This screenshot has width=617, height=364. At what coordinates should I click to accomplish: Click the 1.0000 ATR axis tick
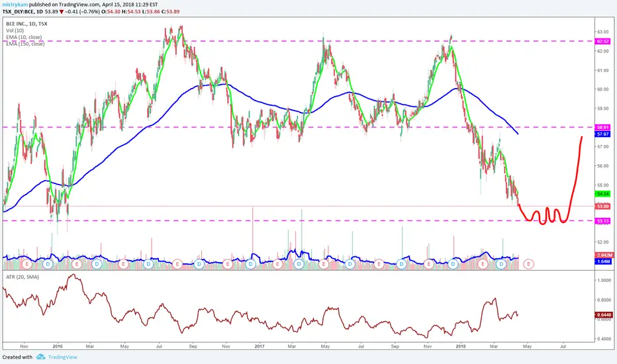(x=604, y=281)
